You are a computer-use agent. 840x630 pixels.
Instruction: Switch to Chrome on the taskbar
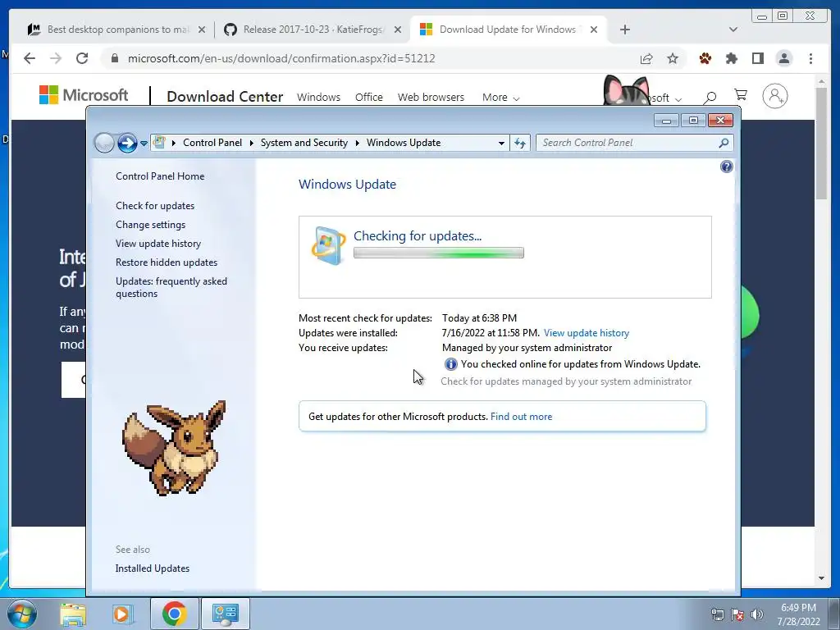tap(174, 614)
